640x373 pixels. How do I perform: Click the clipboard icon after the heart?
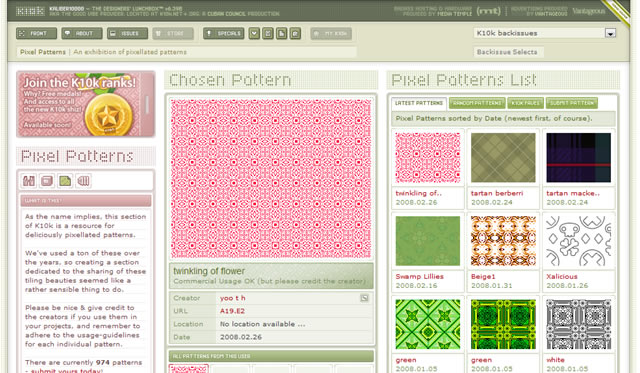click(x=268, y=33)
